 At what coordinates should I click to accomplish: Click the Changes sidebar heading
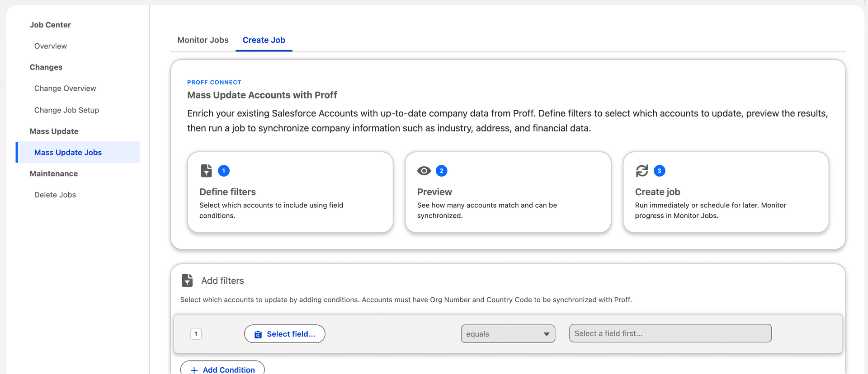[x=46, y=67]
